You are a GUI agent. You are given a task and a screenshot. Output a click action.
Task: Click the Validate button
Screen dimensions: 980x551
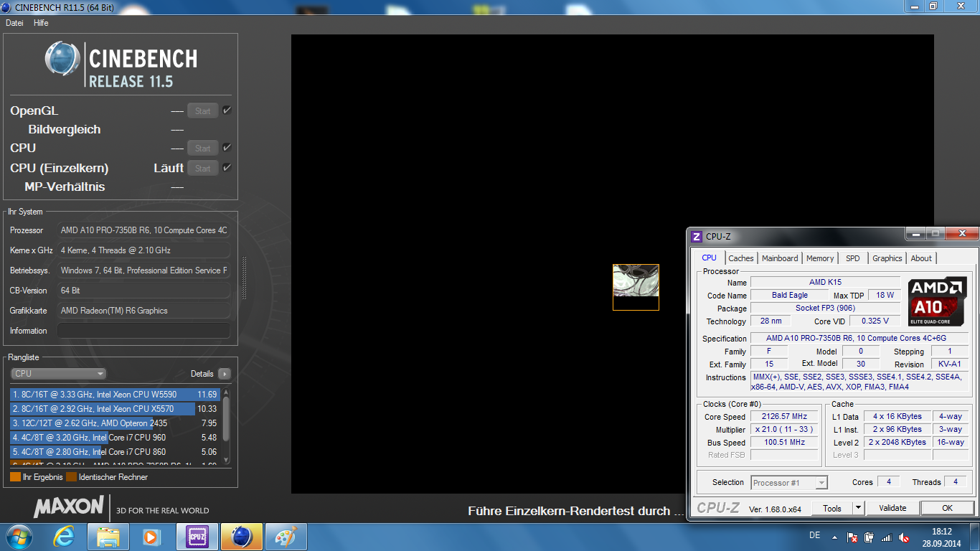(892, 508)
